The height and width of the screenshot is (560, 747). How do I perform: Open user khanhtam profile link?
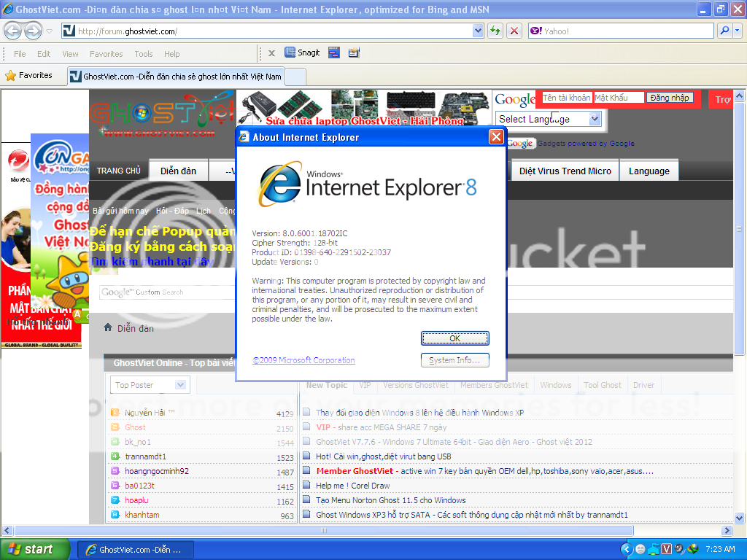[142, 515]
